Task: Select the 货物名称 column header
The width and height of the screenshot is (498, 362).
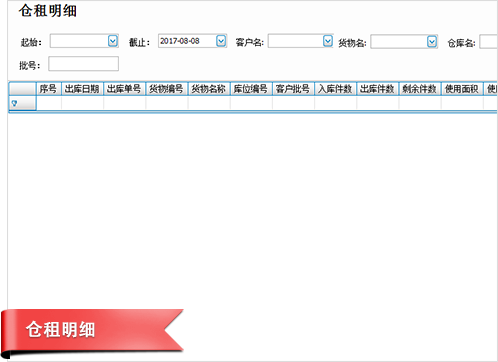Action: [x=209, y=89]
